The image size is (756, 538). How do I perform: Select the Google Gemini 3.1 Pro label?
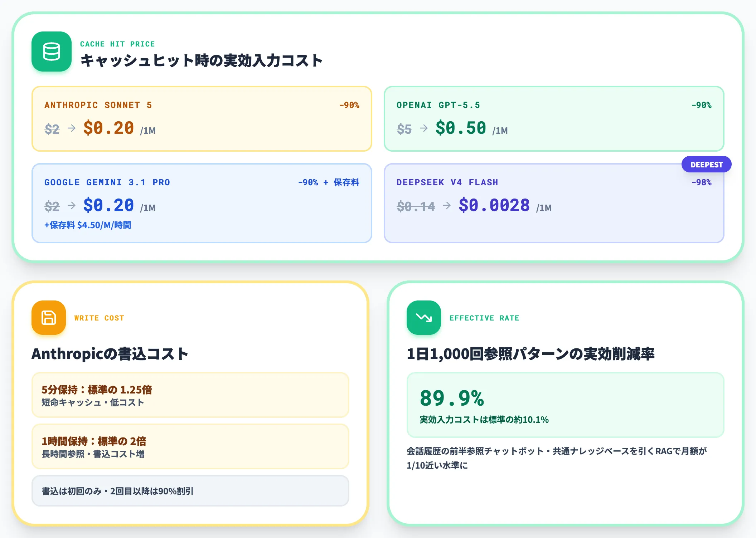[x=107, y=182]
